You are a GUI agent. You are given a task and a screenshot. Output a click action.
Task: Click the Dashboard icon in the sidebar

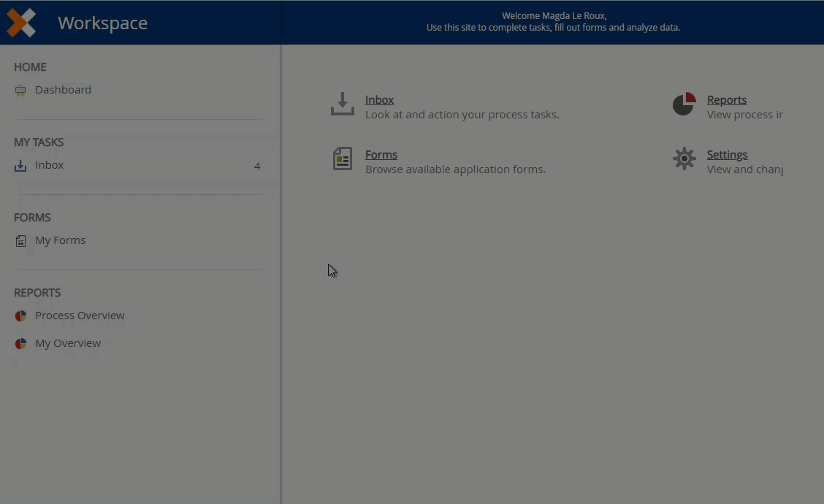click(x=20, y=91)
